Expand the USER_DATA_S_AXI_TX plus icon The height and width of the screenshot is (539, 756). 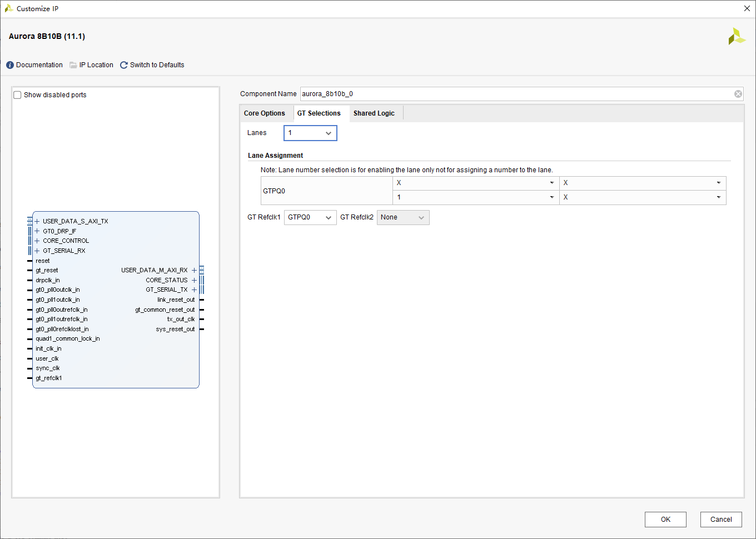[37, 221]
